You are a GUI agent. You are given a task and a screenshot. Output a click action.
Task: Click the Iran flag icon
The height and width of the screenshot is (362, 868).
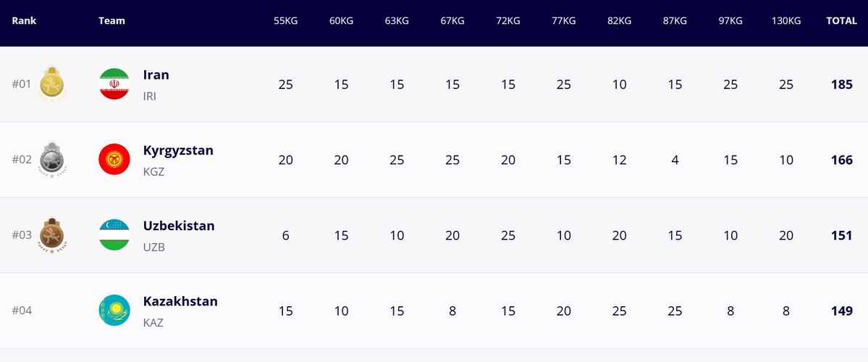[x=114, y=84]
